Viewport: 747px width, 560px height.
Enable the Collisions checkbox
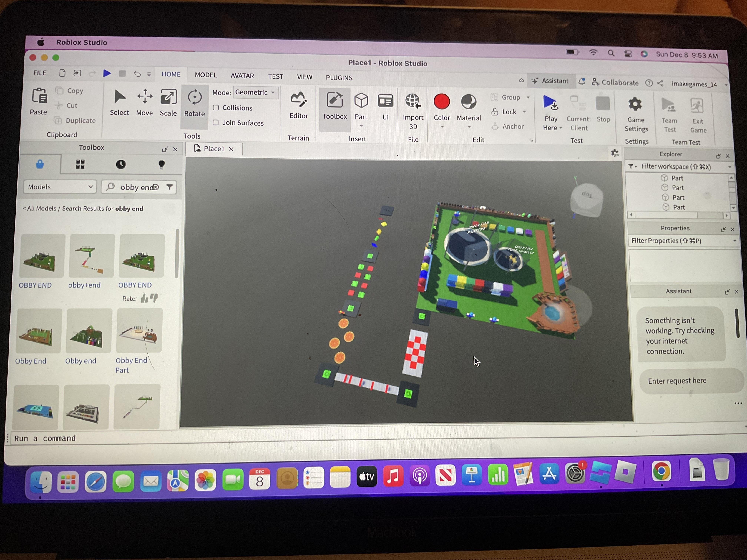pos(216,108)
